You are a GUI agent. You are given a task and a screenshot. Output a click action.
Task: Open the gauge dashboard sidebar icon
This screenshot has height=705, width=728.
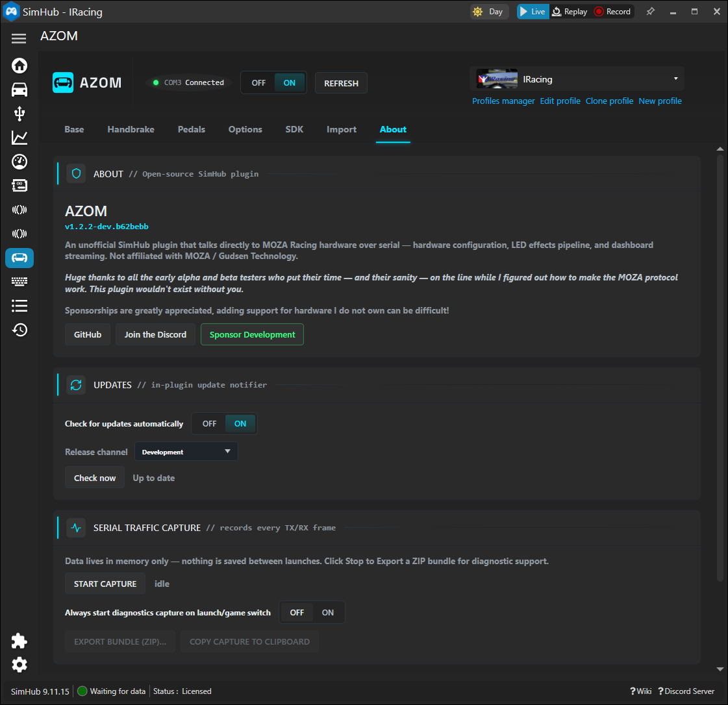coord(19,162)
